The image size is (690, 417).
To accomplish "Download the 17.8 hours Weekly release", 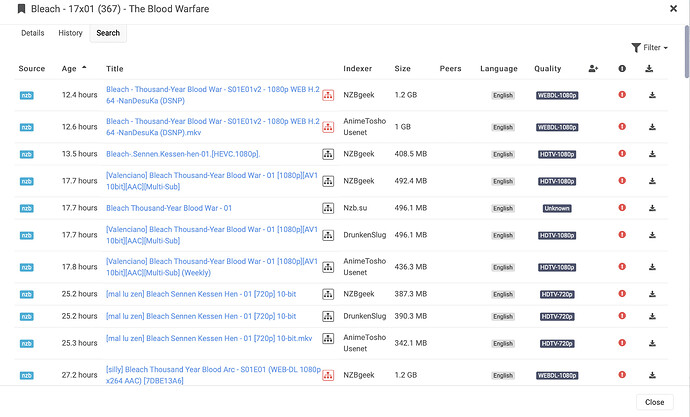I will pos(652,267).
